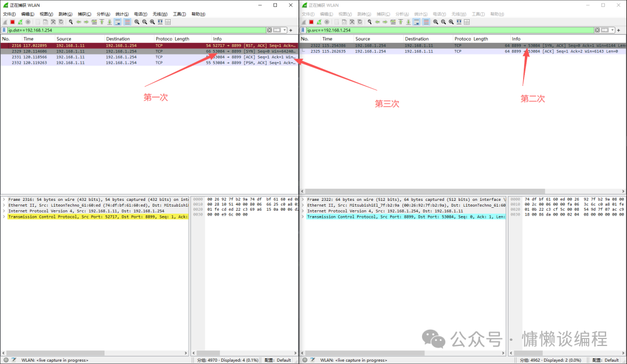Image resolution: width=627 pixels, height=364 pixels.
Task: Go forward in packet history, left window
Action: 86,22
